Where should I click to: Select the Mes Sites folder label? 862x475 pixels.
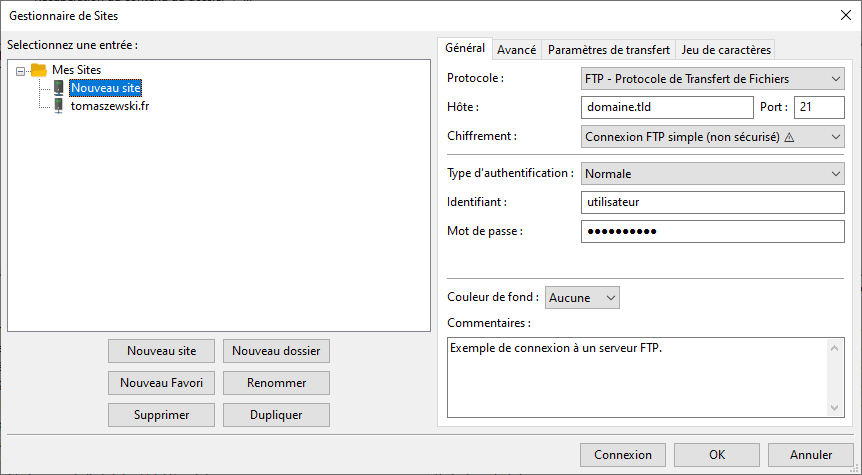point(76,70)
